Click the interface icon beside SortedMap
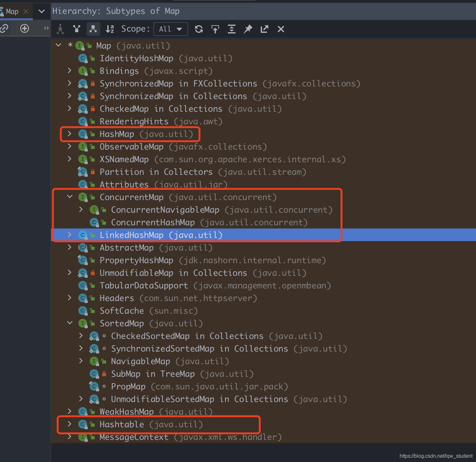 pos(83,323)
